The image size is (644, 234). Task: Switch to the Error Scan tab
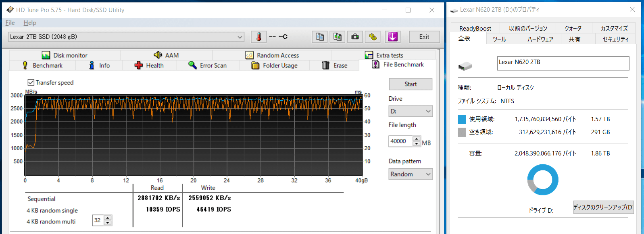[x=208, y=65]
